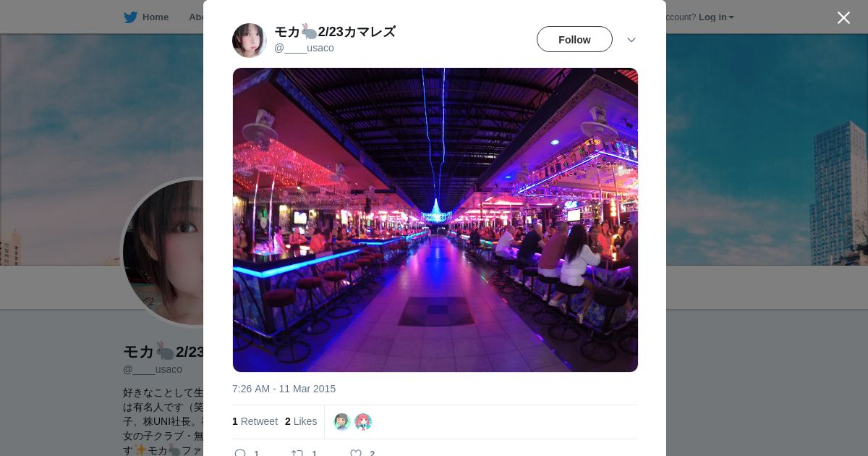
Task: Open the display name モカ 2/23カマレズ in the modal
Action: pos(335,32)
